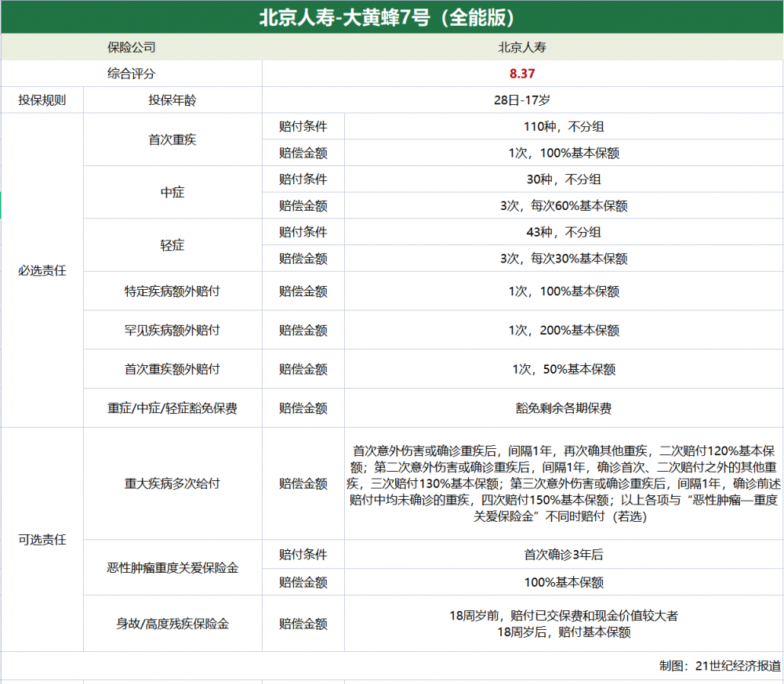Select the 重症/中症/轻症豁免保费 cell
The width and height of the screenshot is (784, 684).
(172, 408)
